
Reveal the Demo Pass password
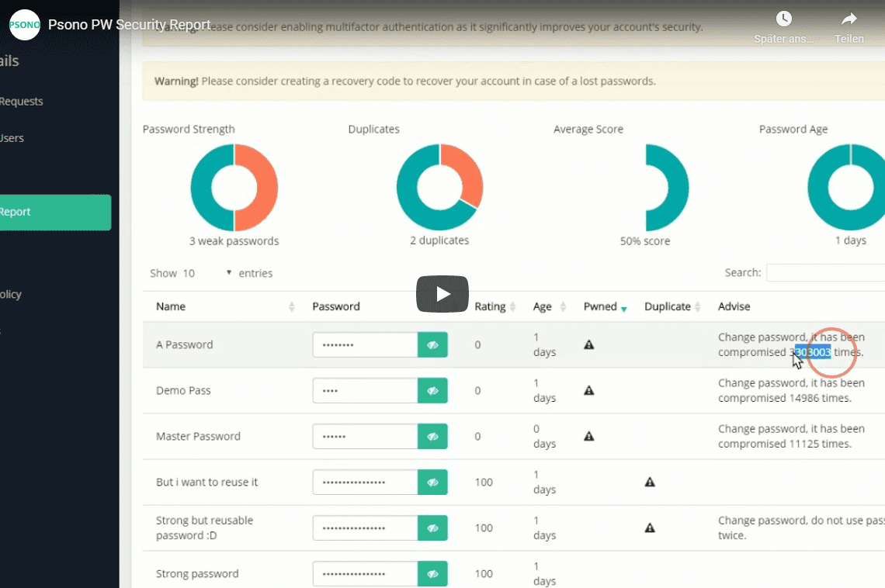tap(432, 391)
